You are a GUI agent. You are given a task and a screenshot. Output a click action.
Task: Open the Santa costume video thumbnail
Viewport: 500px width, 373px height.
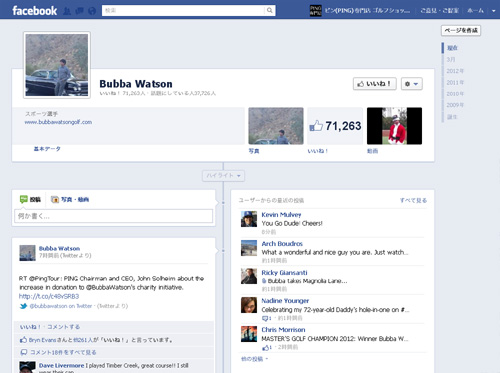click(x=394, y=126)
